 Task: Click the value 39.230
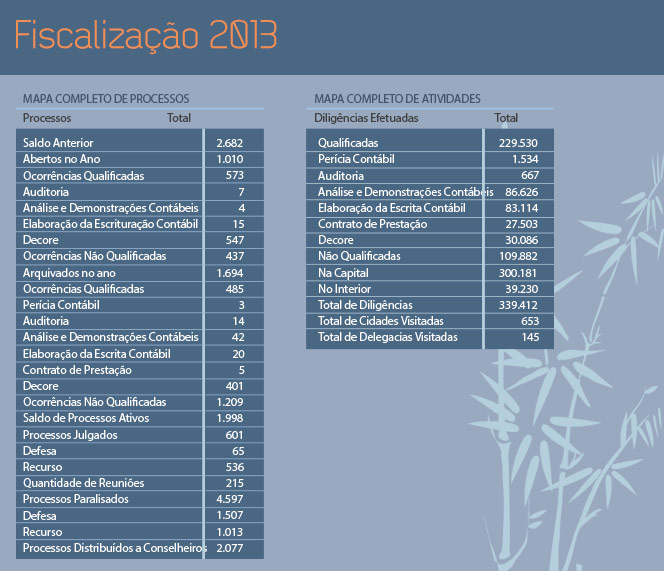(x=522, y=289)
